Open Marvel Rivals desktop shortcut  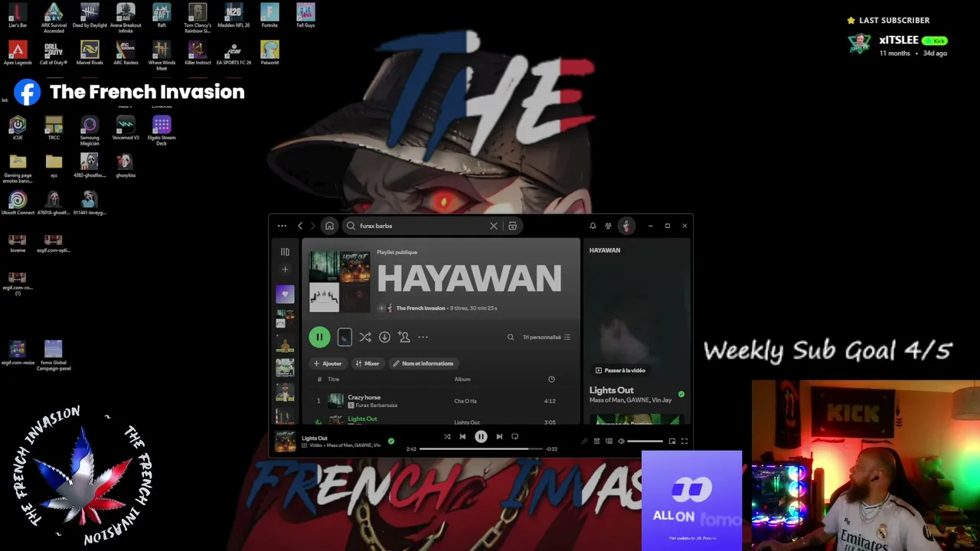point(90,53)
